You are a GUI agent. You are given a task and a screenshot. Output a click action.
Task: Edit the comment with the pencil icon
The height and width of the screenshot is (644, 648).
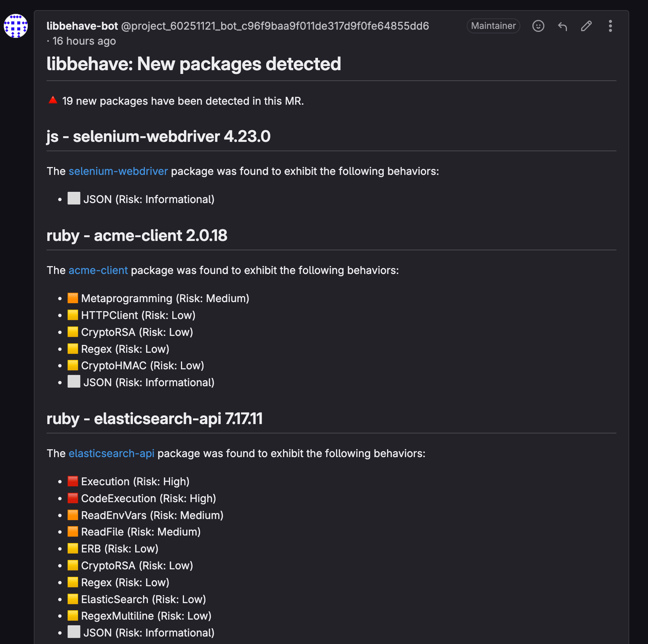point(586,26)
